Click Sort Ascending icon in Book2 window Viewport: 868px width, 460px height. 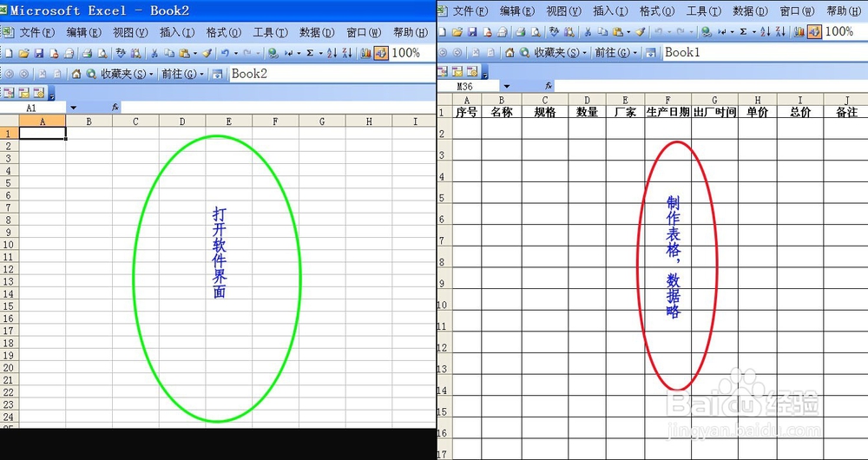pos(332,53)
